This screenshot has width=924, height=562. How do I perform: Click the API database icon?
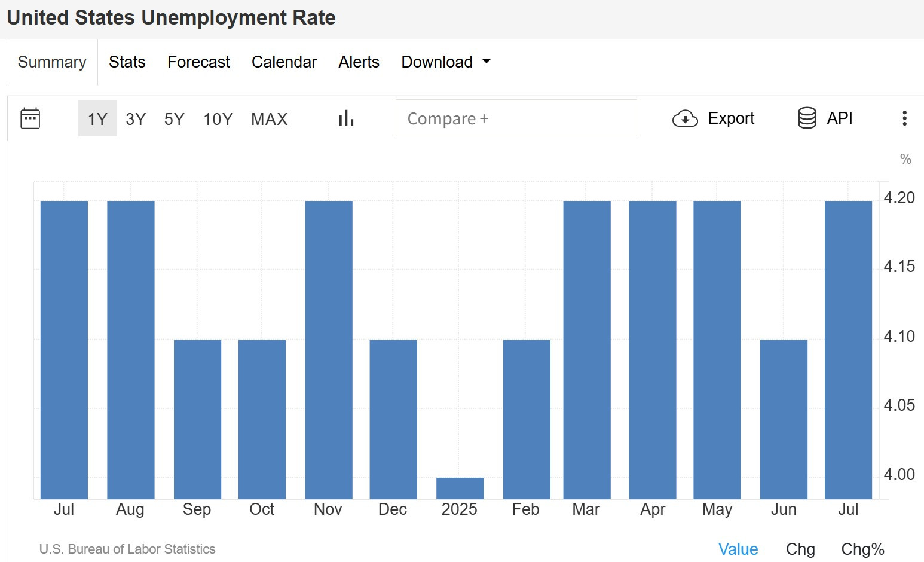coord(807,118)
